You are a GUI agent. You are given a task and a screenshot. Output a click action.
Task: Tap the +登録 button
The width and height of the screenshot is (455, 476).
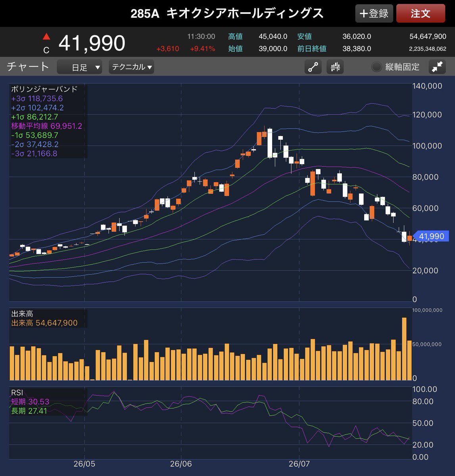(x=374, y=13)
